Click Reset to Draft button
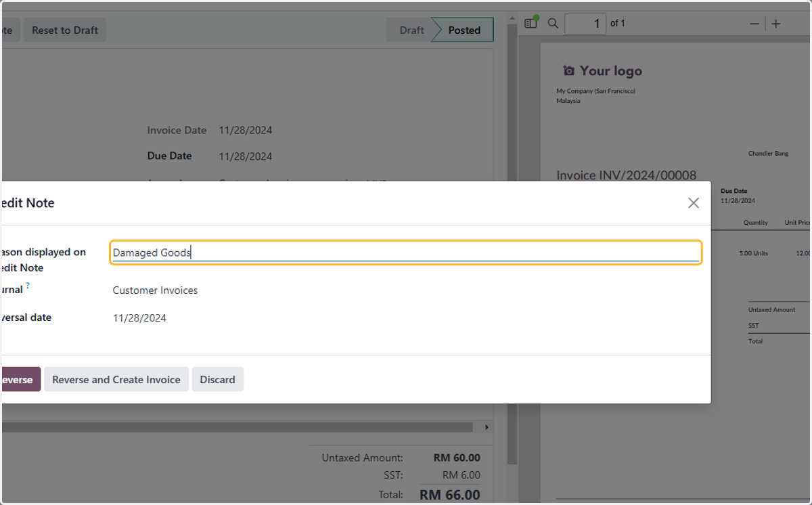The image size is (812, 505). pyautogui.click(x=65, y=30)
